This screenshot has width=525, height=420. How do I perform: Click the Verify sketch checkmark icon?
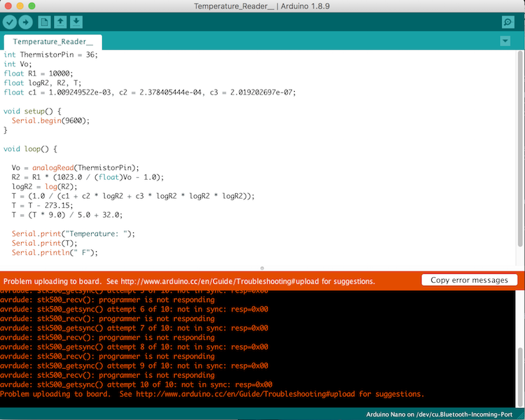10,22
